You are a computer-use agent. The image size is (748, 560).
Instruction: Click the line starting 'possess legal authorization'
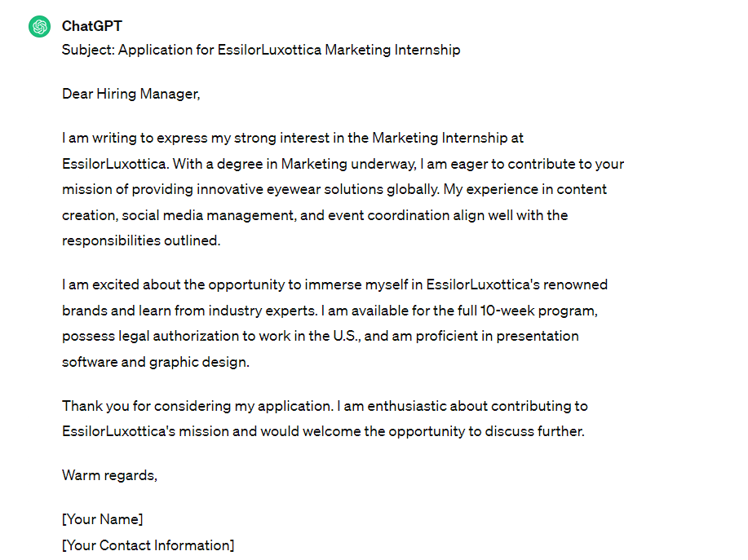(321, 337)
